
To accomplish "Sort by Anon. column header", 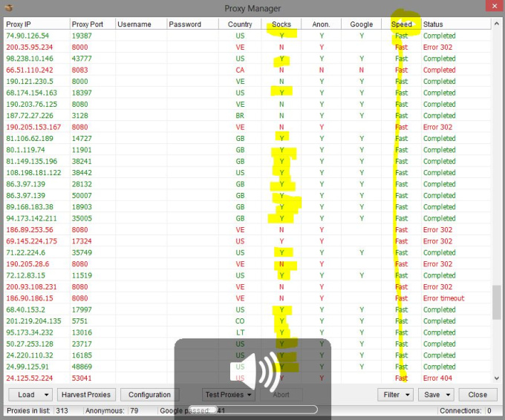I will click(321, 24).
